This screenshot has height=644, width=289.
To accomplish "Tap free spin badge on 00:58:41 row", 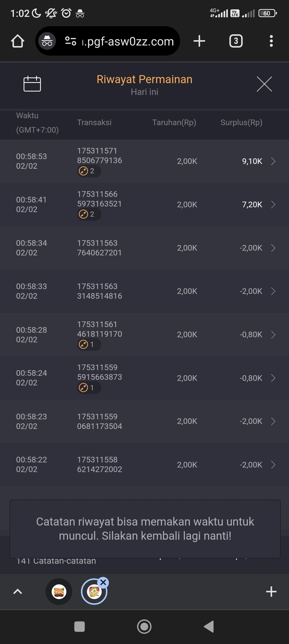I will coord(89,214).
